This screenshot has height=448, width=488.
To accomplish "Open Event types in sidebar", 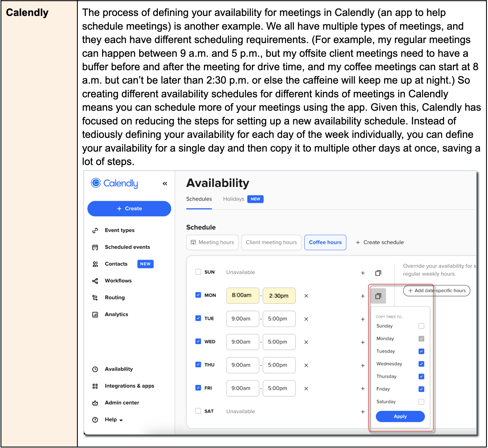I will 119,230.
